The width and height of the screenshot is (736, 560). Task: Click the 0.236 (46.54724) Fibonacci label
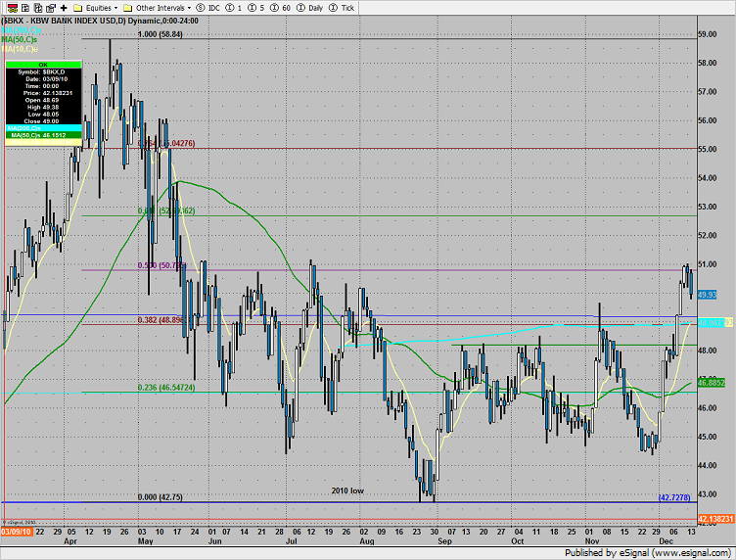click(x=166, y=388)
